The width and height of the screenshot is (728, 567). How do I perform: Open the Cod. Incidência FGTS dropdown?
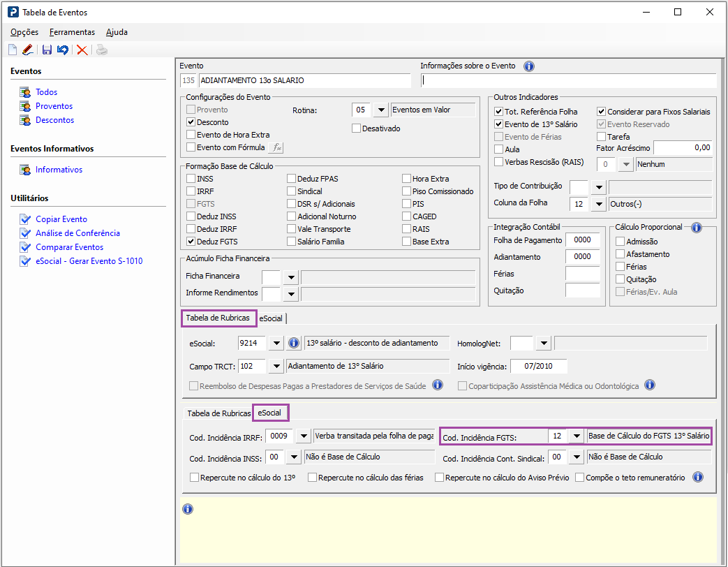[576, 436]
